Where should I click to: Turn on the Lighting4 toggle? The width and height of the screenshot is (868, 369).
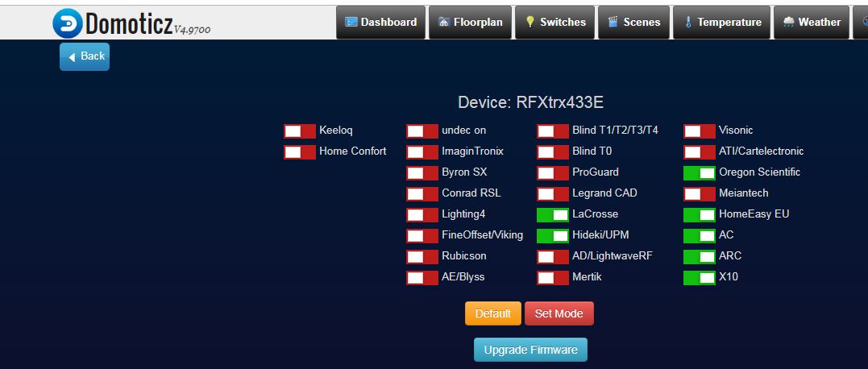(x=422, y=215)
